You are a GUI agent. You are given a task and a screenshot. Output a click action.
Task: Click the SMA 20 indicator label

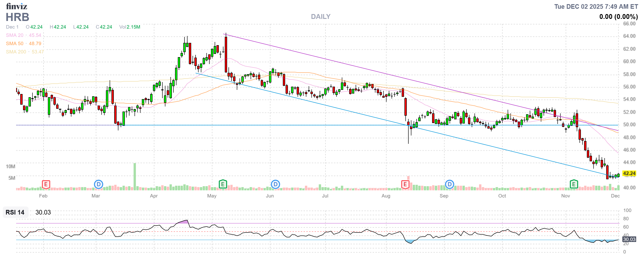pyautogui.click(x=15, y=35)
